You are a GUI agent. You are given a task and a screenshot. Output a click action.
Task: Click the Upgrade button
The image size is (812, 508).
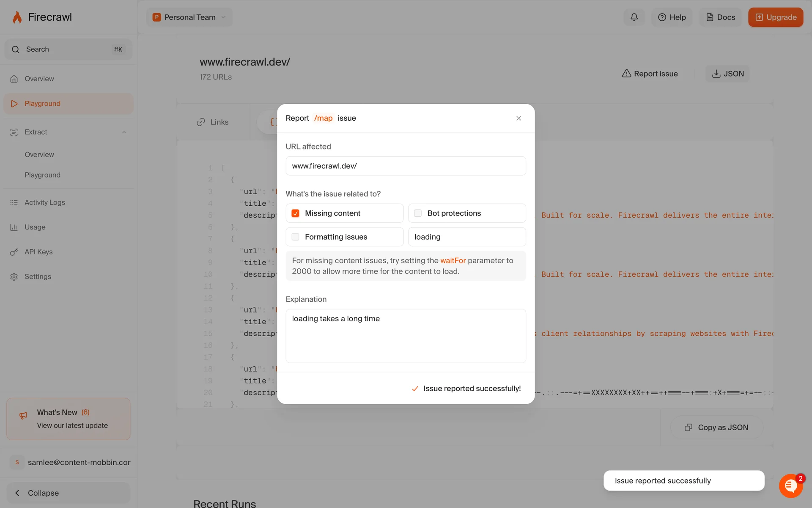(775, 17)
